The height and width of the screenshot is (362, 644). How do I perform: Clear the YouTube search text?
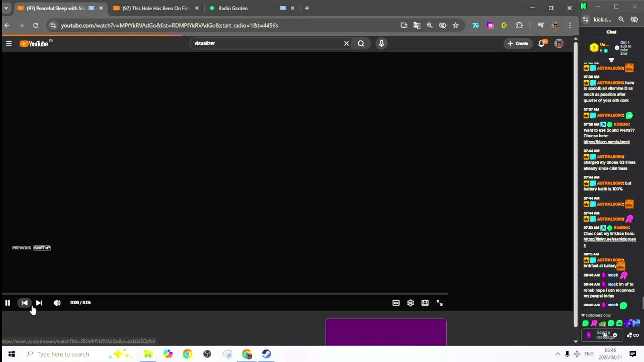point(346,43)
